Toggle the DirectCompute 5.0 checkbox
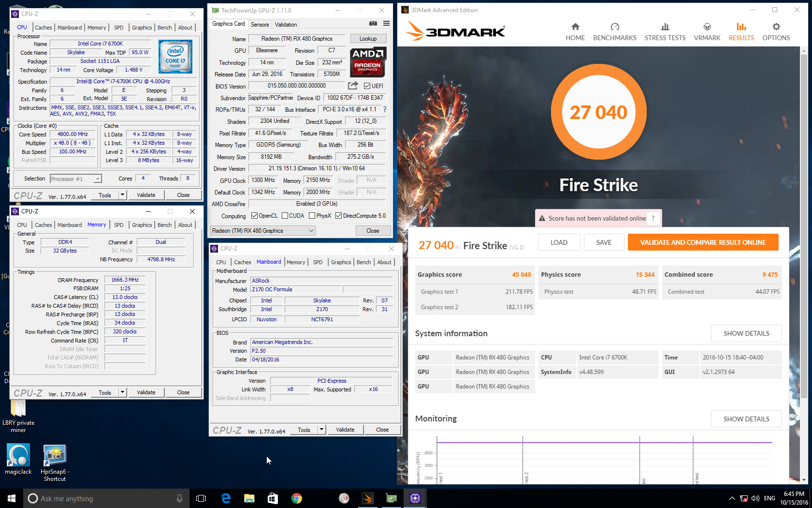This screenshot has height=508, width=812. [339, 216]
